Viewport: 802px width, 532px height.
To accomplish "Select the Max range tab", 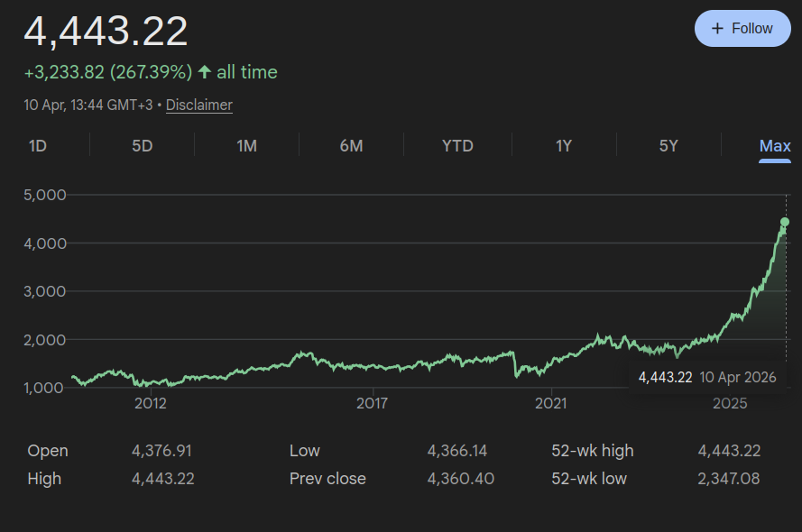I will [775, 146].
